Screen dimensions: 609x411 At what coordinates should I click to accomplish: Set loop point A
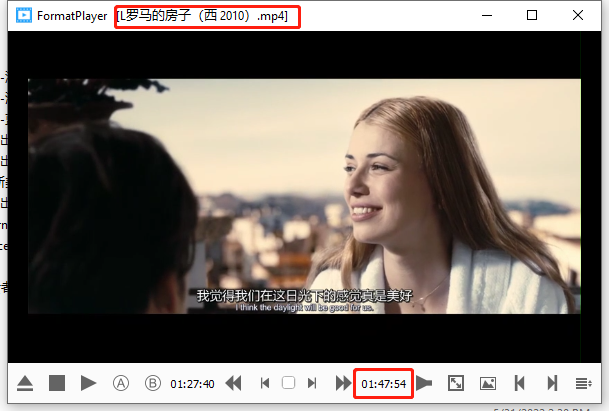121,383
